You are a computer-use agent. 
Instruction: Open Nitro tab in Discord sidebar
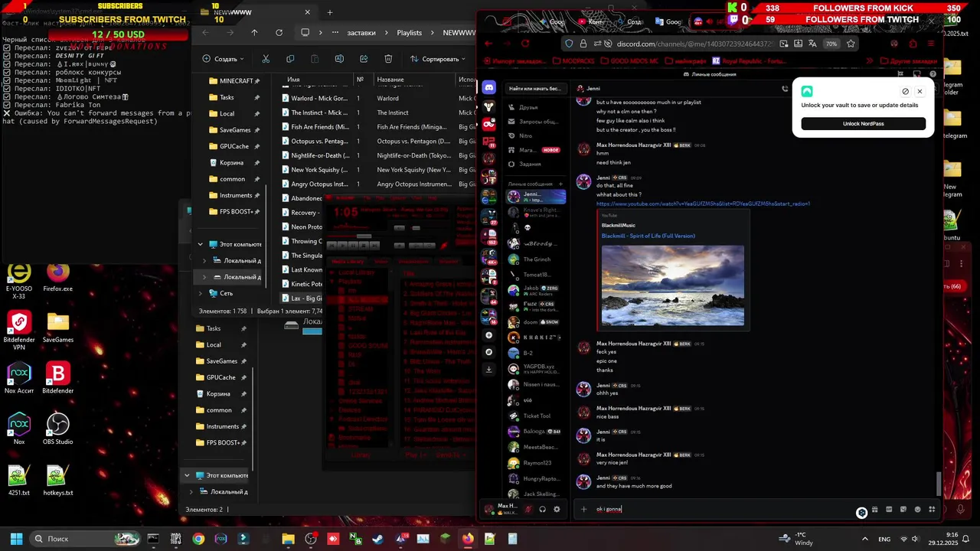point(535,135)
